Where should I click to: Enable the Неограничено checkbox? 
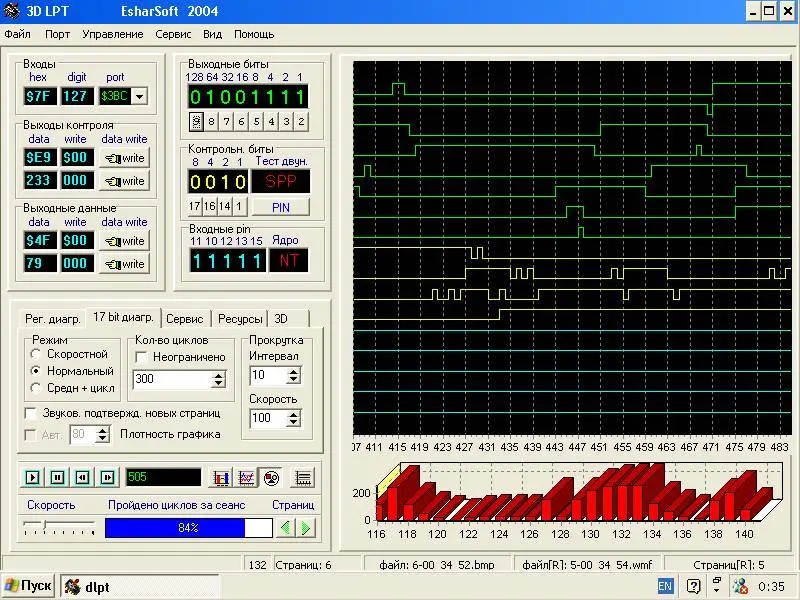pos(141,357)
